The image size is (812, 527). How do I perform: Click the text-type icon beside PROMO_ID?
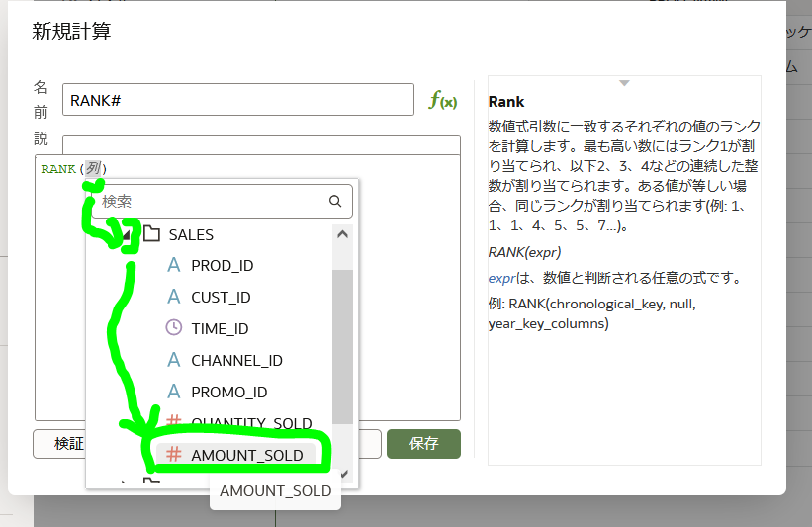[173, 392]
